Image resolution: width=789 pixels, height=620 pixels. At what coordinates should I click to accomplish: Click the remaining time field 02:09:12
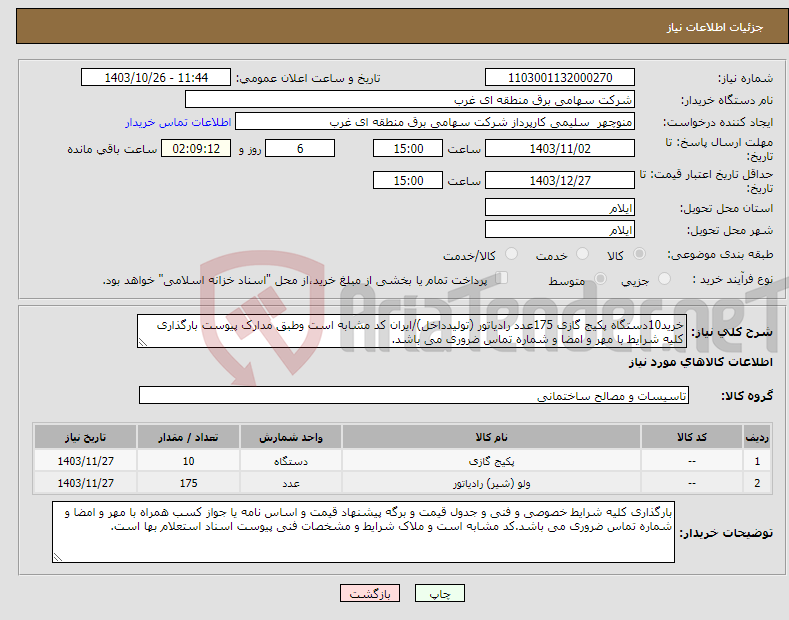196,148
